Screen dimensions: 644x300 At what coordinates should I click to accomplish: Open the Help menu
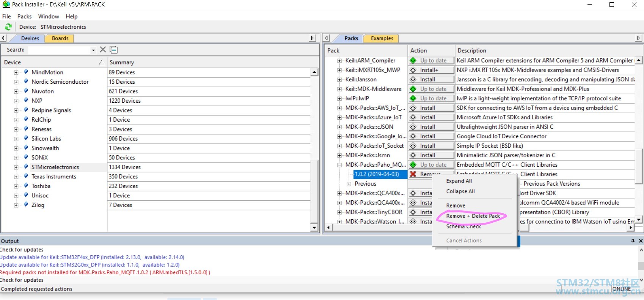pyautogui.click(x=71, y=16)
